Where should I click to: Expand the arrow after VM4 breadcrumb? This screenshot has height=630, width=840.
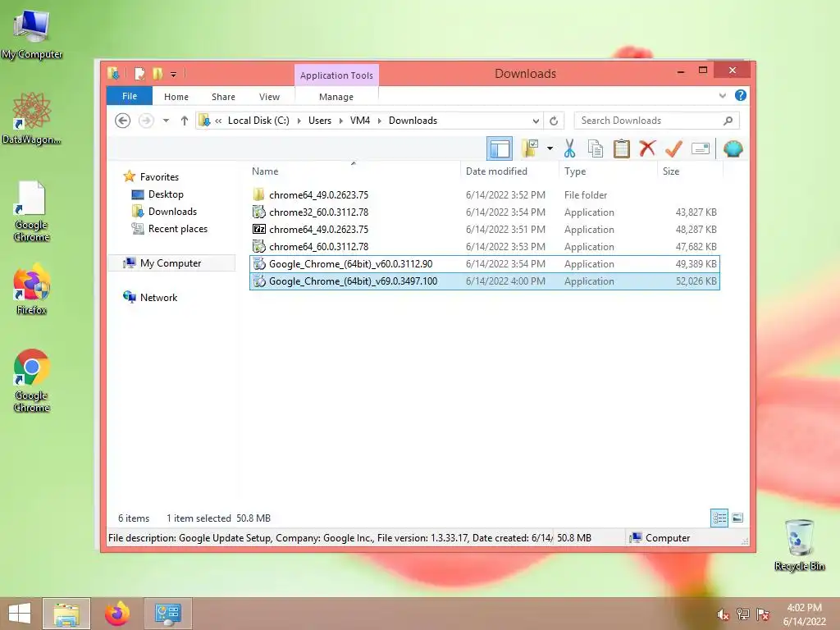(x=379, y=121)
